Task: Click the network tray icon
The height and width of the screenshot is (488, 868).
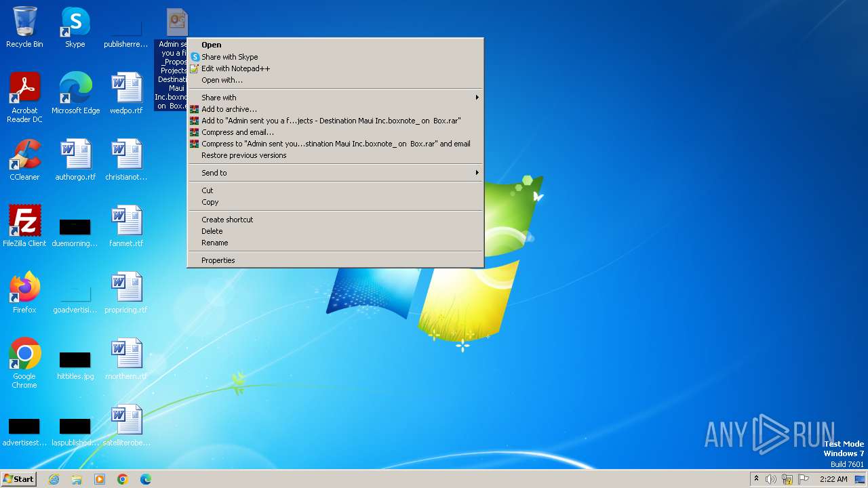Action: [787, 479]
